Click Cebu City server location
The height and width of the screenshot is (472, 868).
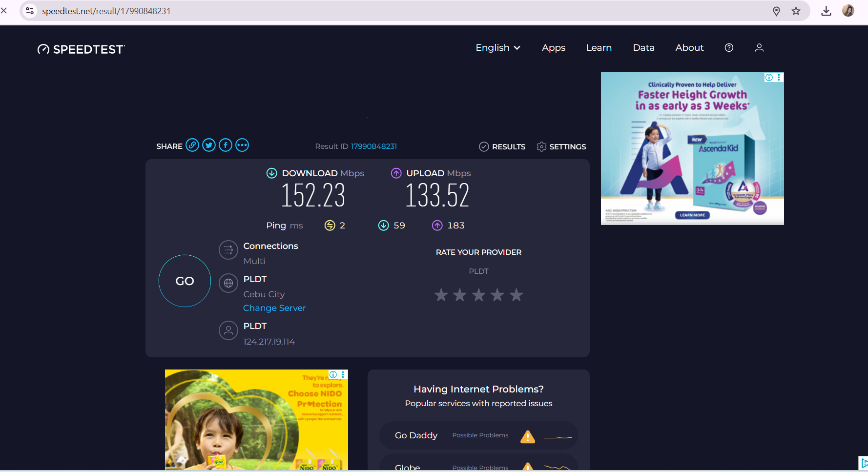pyautogui.click(x=264, y=294)
